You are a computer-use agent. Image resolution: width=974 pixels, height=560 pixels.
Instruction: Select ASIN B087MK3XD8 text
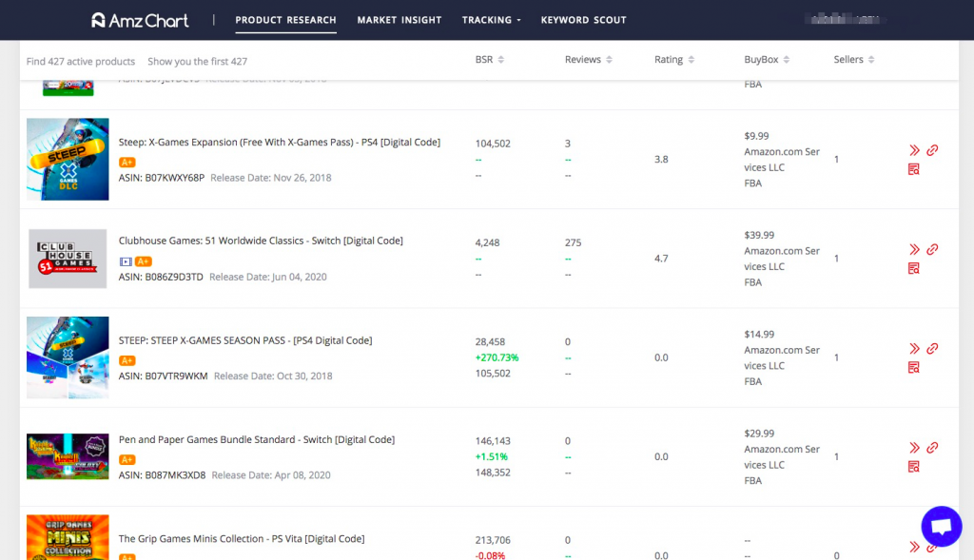coord(162,475)
